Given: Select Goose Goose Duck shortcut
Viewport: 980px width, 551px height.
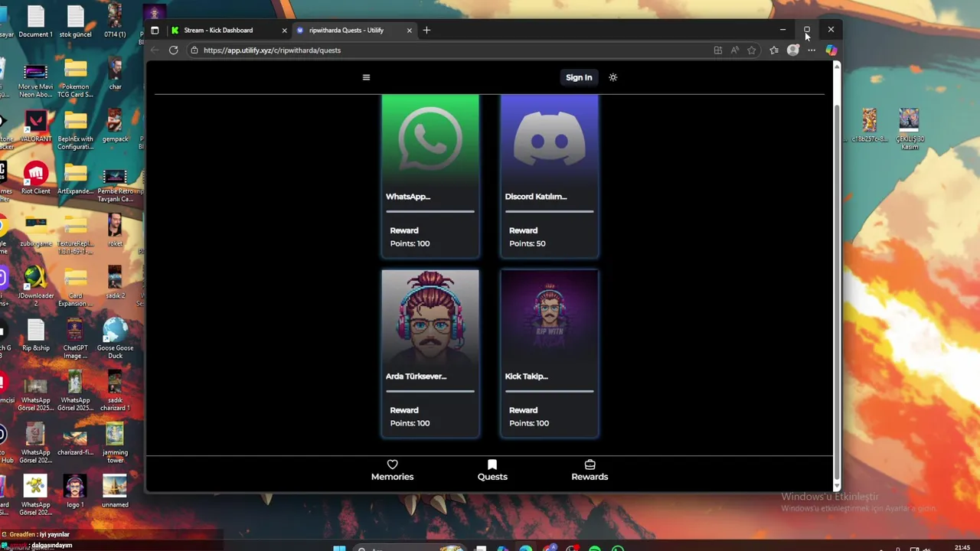Looking at the screenshot, I should [x=115, y=339].
